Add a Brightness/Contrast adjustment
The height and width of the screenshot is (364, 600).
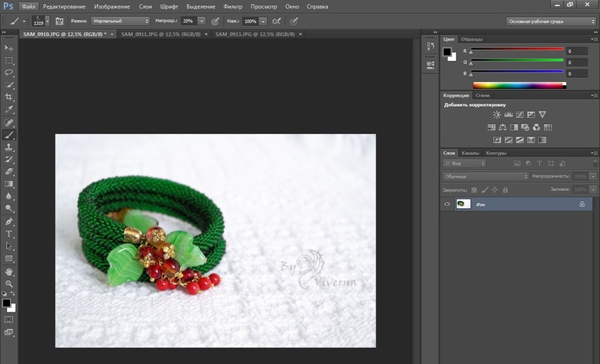point(496,115)
